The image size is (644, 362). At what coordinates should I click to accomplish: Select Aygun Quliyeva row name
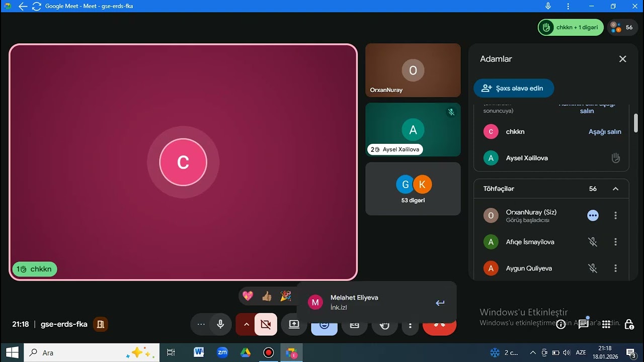[529, 268]
